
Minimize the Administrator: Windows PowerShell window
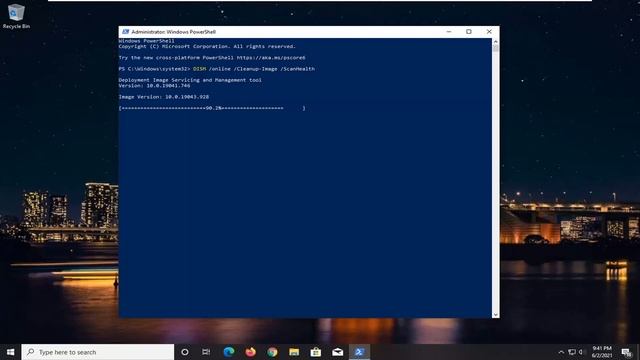point(449,32)
